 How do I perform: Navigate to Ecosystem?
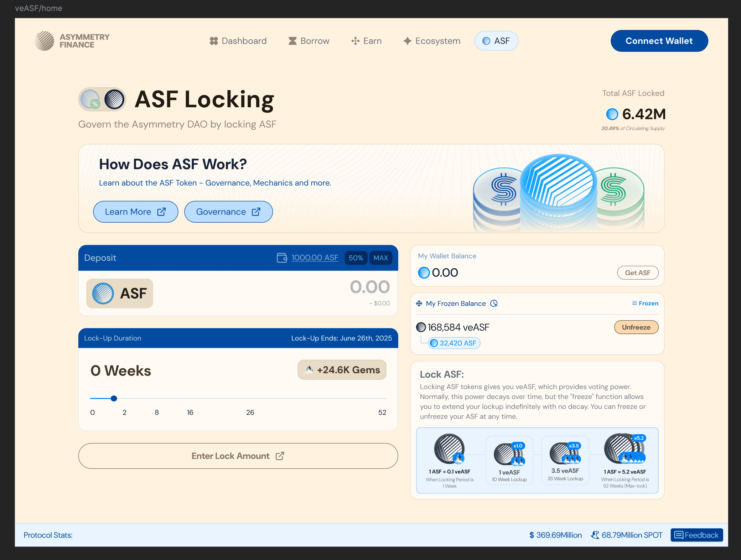[x=432, y=41]
